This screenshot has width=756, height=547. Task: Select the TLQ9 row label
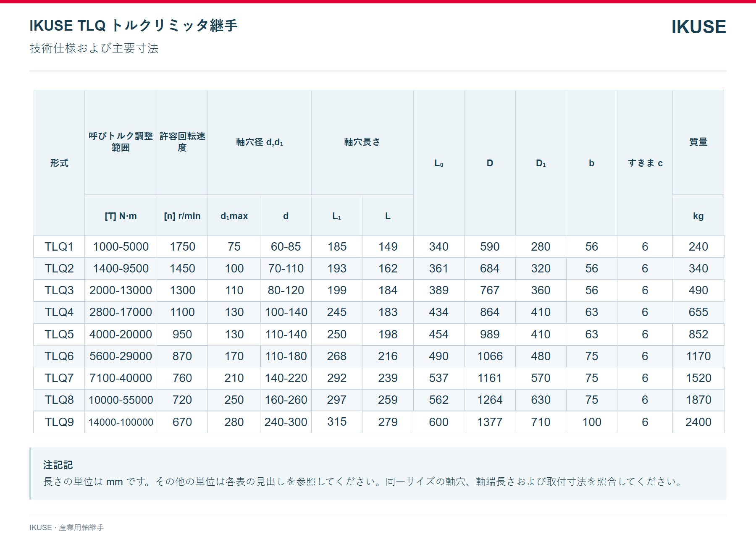(59, 422)
